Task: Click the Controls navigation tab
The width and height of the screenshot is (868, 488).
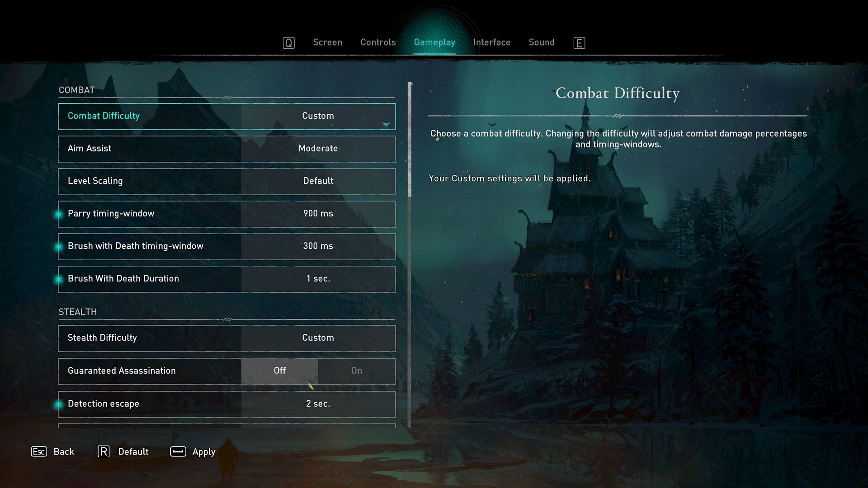Action: point(378,42)
